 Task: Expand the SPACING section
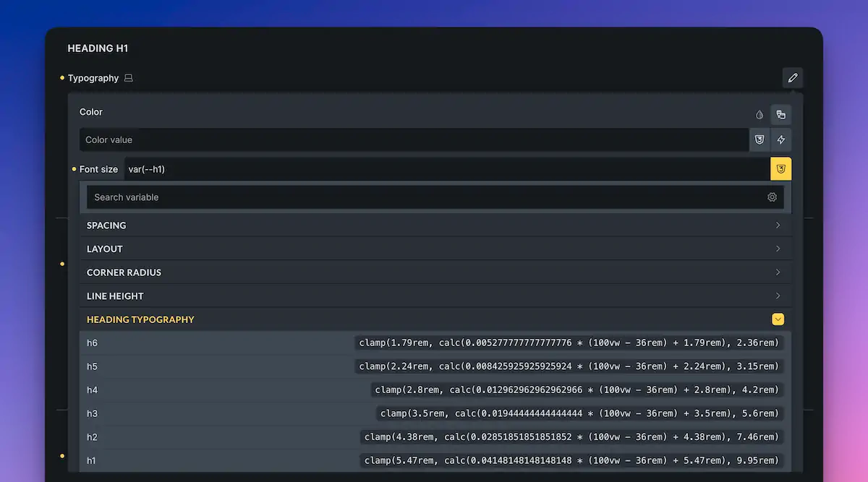[x=434, y=225]
